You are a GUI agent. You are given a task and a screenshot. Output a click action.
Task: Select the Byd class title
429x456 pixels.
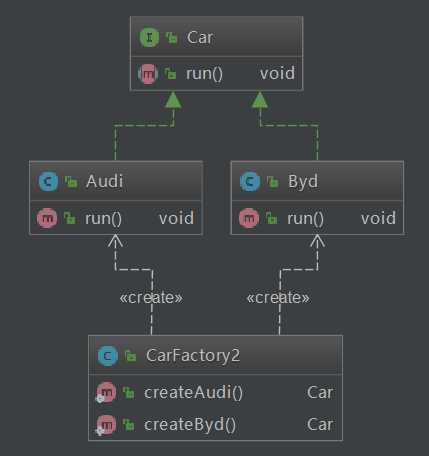tap(303, 182)
